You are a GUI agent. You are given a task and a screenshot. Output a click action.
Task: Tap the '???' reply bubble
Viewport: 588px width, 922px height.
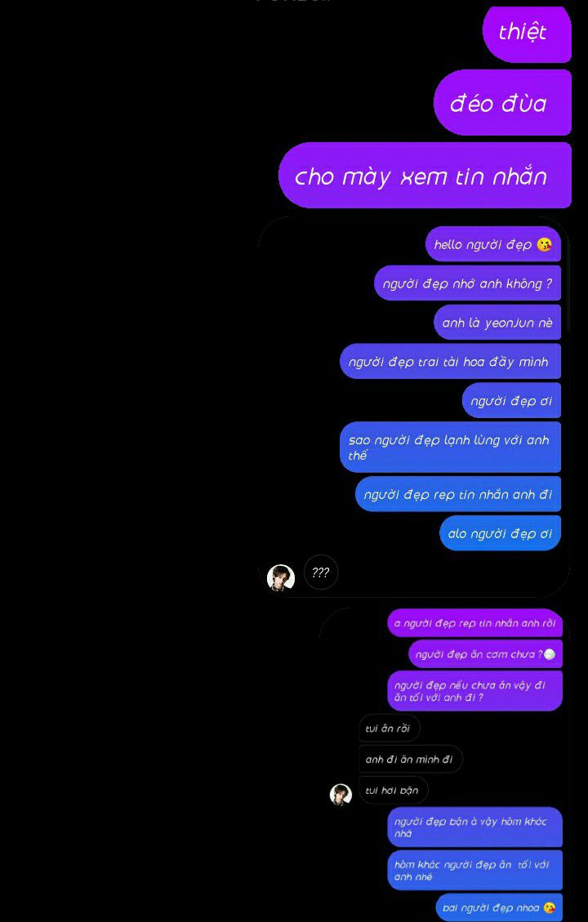(x=321, y=572)
